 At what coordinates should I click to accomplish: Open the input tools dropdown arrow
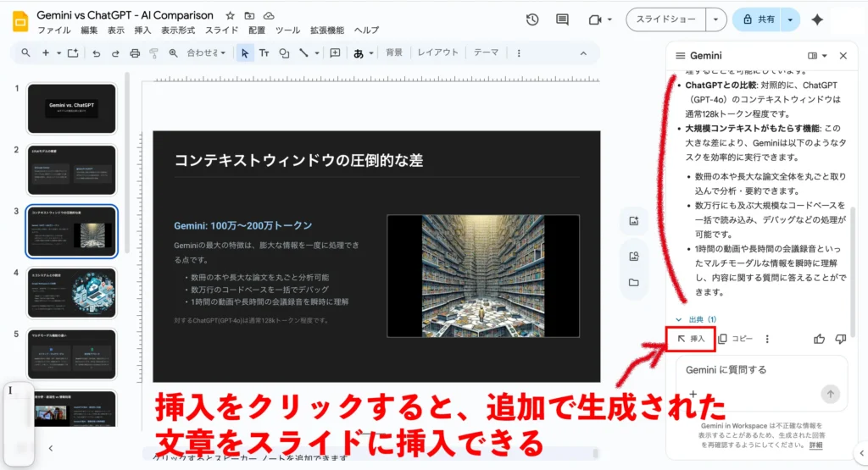click(371, 53)
